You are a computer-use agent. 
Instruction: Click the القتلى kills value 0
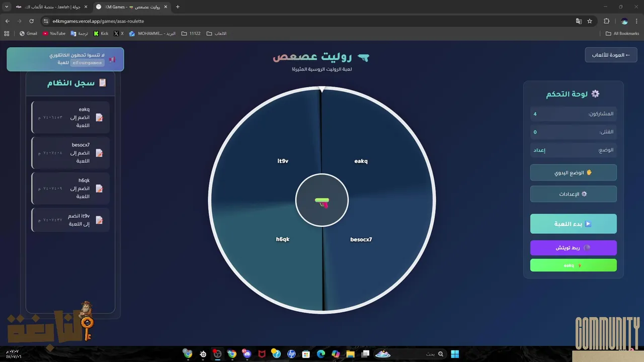(x=535, y=132)
